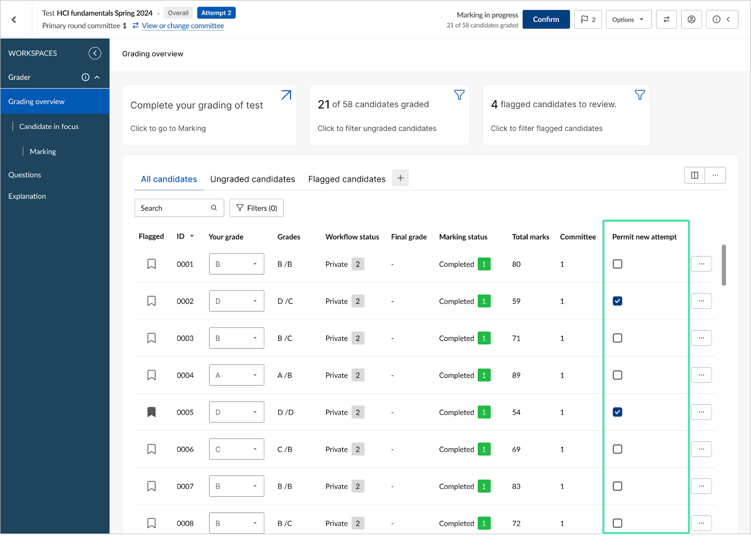This screenshot has height=560, width=751.
Task: Select the Overall tab
Action: [x=178, y=13]
